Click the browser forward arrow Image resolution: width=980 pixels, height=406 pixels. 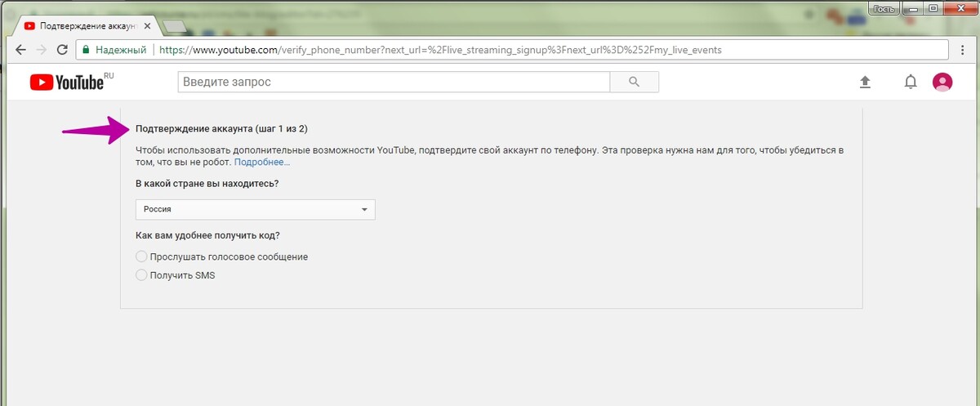(41, 50)
